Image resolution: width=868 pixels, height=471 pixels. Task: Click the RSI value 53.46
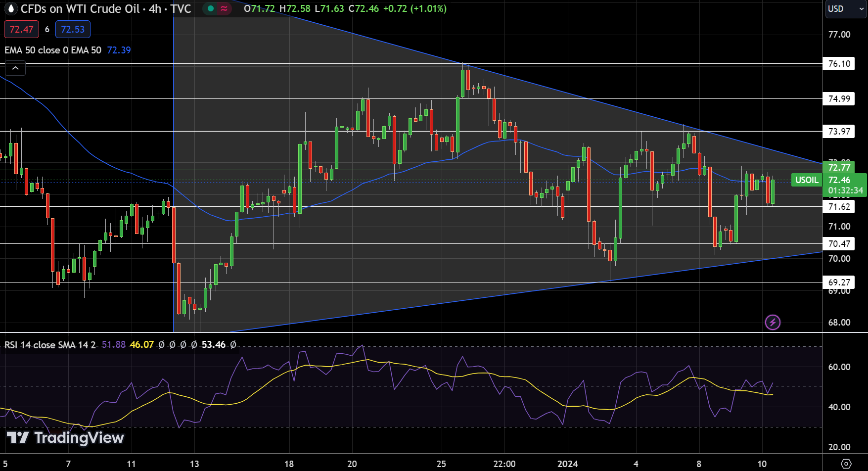(x=214, y=345)
